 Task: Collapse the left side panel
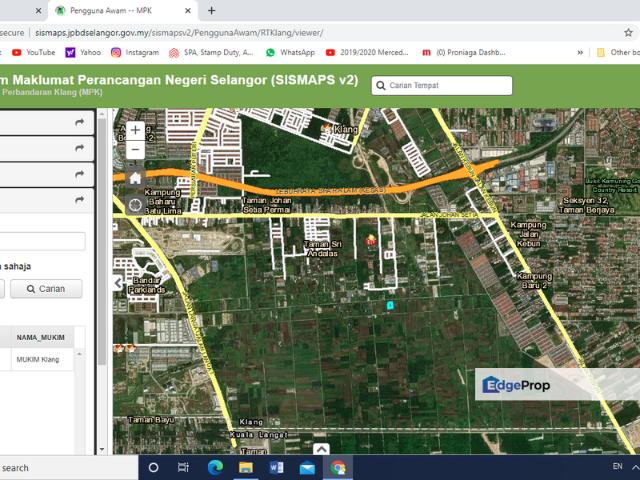click(118, 282)
